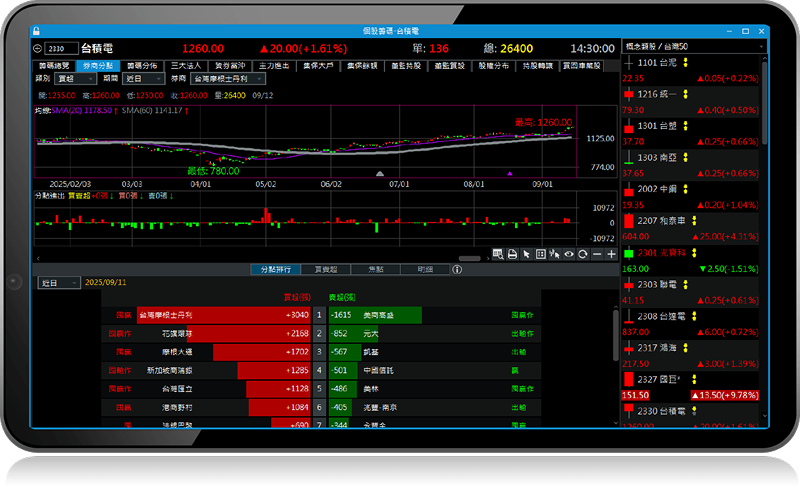Click the info icon beside 明細 tab

pyautogui.click(x=457, y=269)
